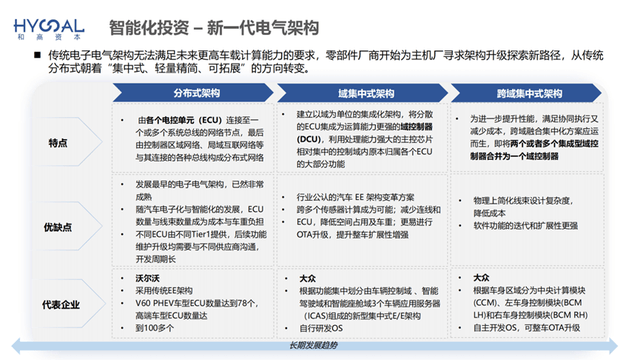Click the text 自主开发OS，可整车OTA升级
640x360 pixels.
point(527,327)
